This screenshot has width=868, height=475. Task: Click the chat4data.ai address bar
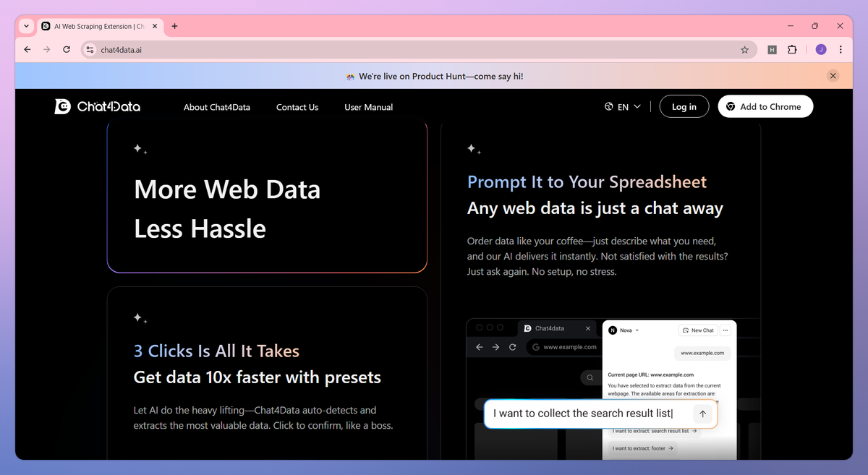pyautogui.click(x=419, y=50)
